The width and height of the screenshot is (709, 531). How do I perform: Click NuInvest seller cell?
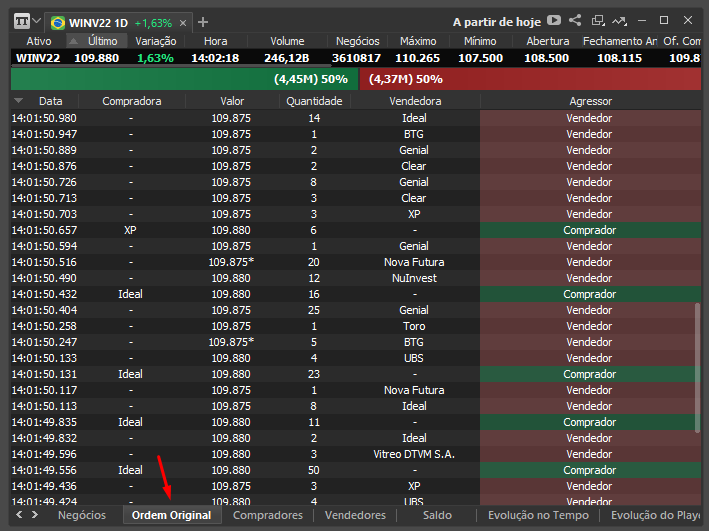414,278
